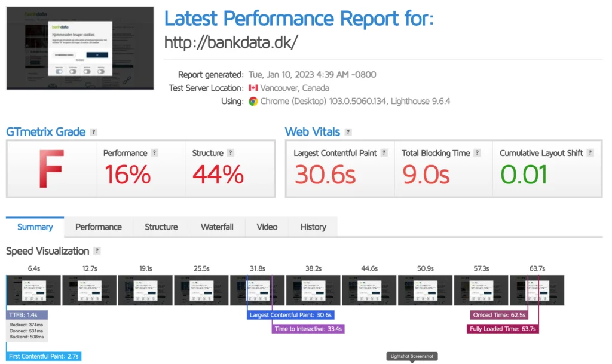Click the 30.6s Largest Contentful Paint value
Screen dimensions: 612x364
pyautogui.click(x=325, y=174)
